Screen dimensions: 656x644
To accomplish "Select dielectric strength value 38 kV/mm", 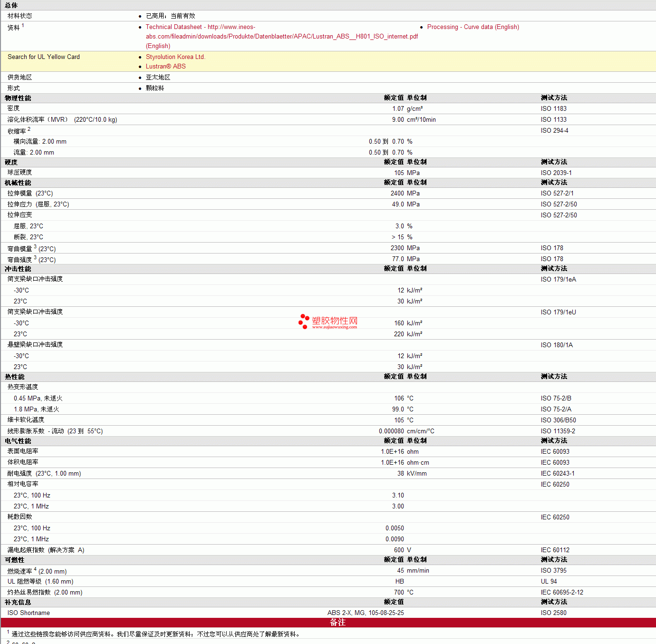I will (x=412, y=473).
